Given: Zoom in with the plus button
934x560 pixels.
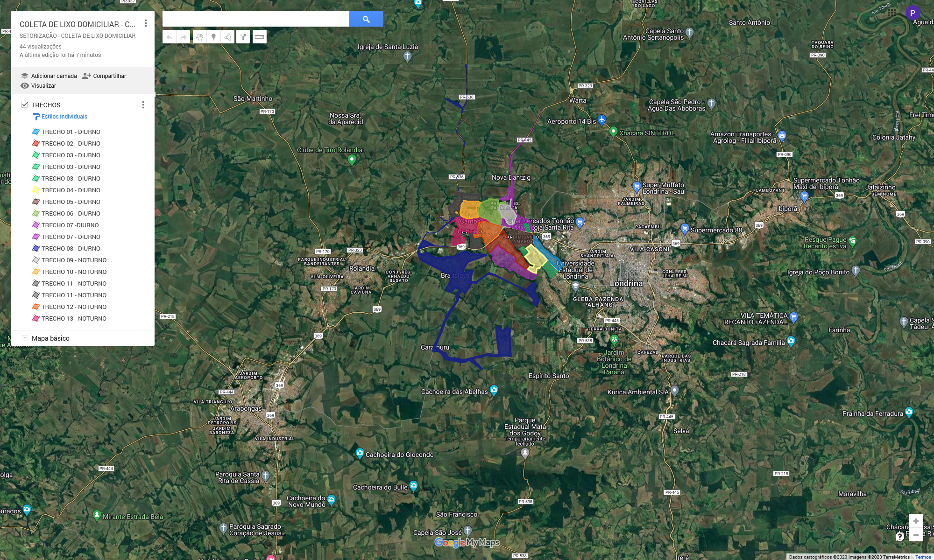Looking at the screenshot, I should 916,521.
